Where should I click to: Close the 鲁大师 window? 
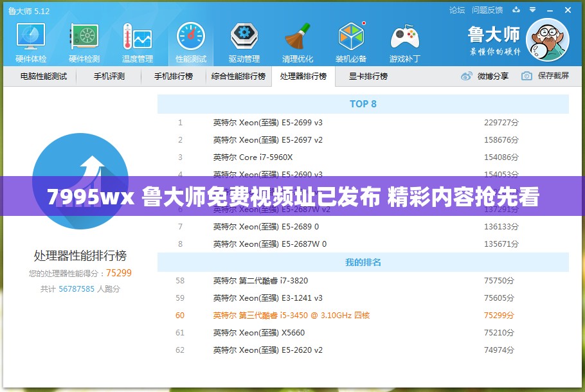coord(568,10)
